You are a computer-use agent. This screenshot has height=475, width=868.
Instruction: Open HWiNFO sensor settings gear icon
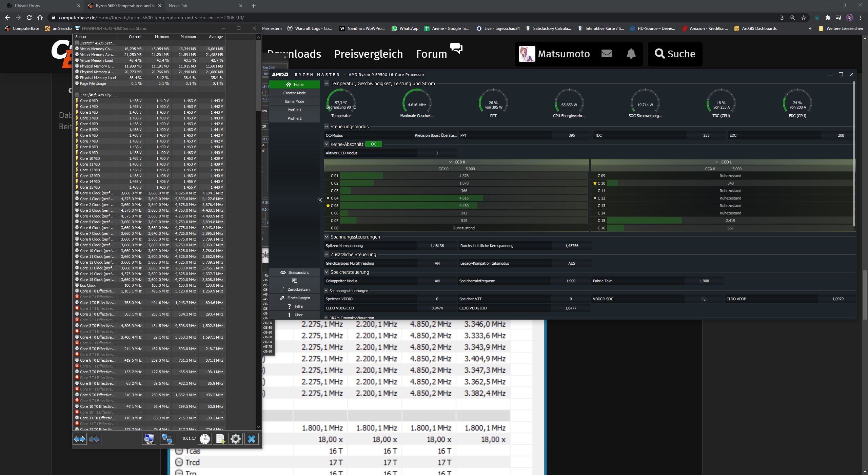point(236,439)
